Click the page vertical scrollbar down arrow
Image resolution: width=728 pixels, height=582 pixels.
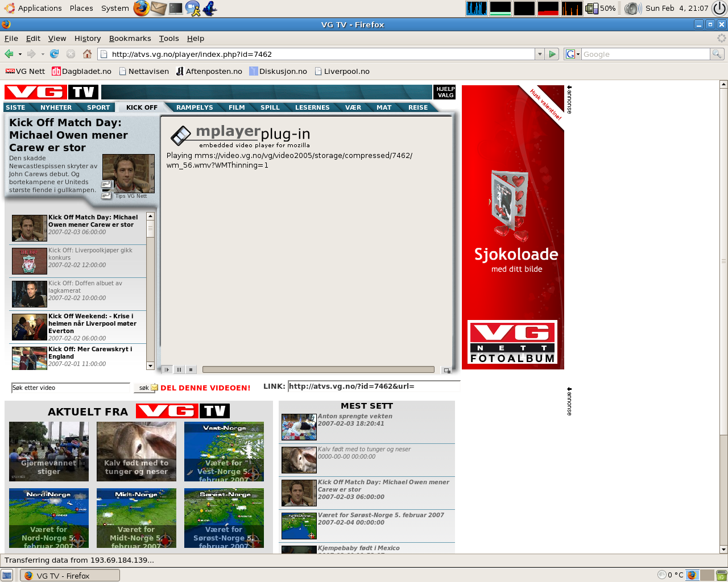click(x=723, y=549)
